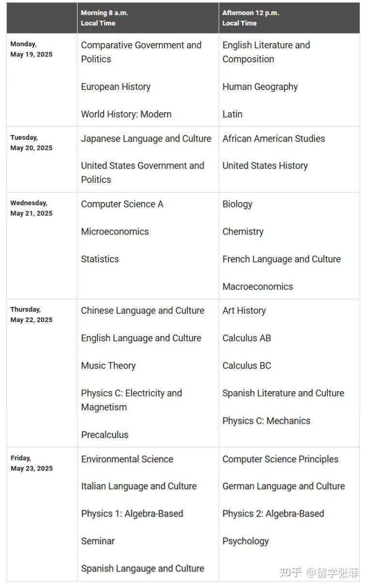This screenshot has height=588, width=368.
Task: Click the Music Theory exam entry
Action: [108, 366]
